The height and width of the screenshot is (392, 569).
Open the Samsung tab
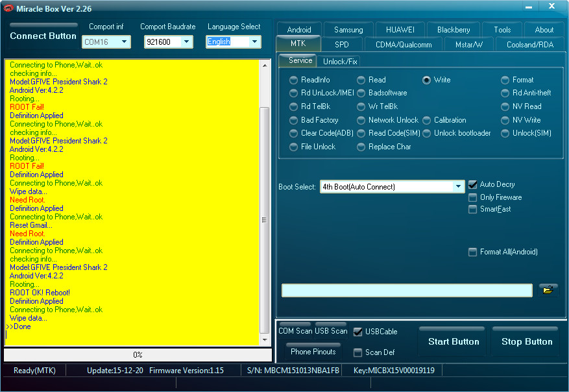click(348, 30)
